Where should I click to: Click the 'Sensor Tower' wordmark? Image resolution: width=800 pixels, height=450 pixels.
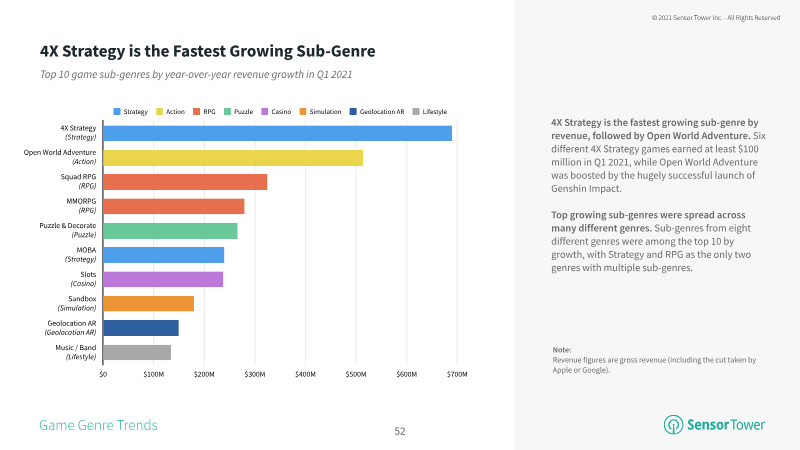(x=726, y=424)
